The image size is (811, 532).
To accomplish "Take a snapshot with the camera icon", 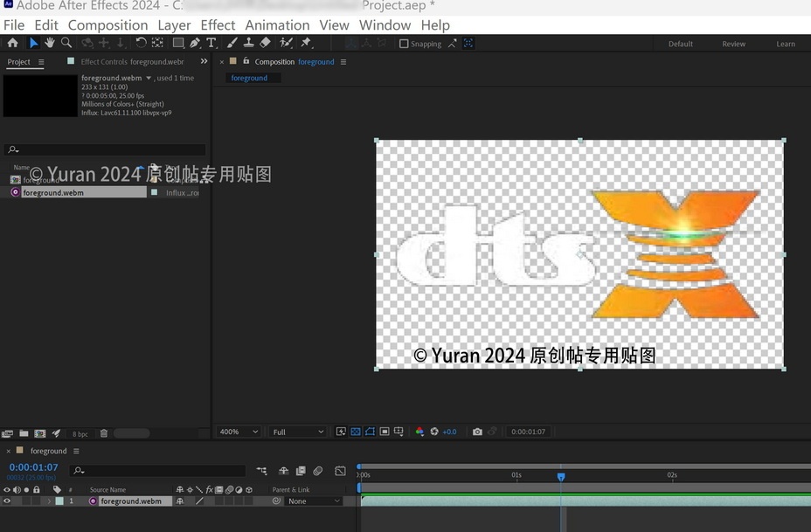I will click(x=477, y=432).
